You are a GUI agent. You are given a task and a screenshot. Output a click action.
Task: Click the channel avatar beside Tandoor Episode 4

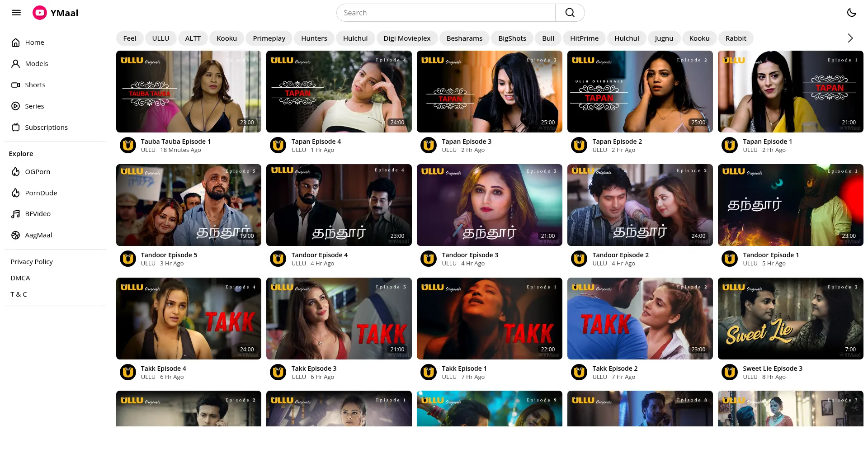[x=278, y=259]
